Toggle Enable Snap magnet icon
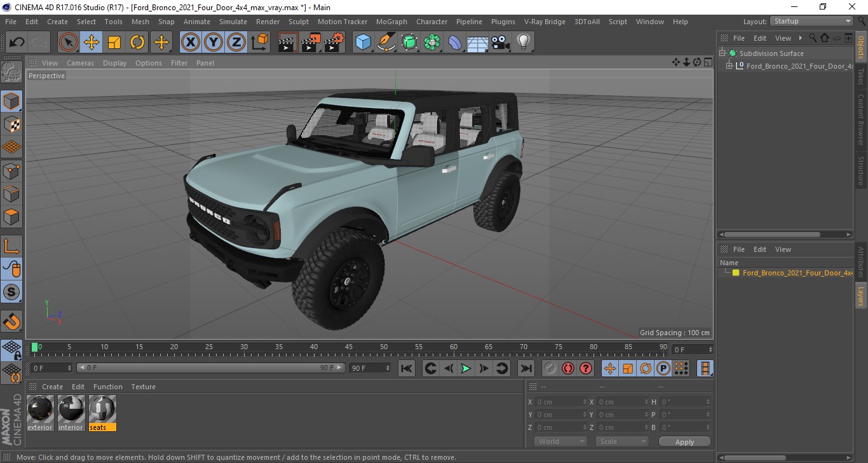This screenshot has height=463, width=868. coord(11,321)
